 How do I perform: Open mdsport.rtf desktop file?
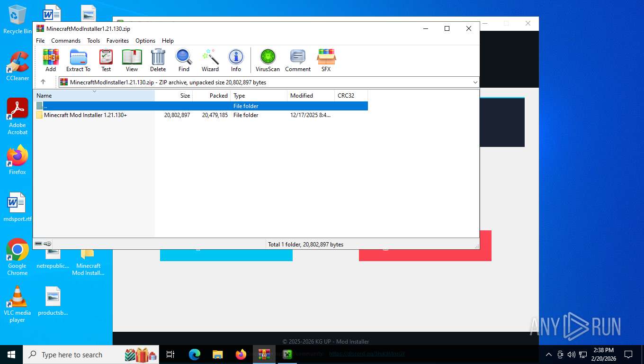point(18,207)
